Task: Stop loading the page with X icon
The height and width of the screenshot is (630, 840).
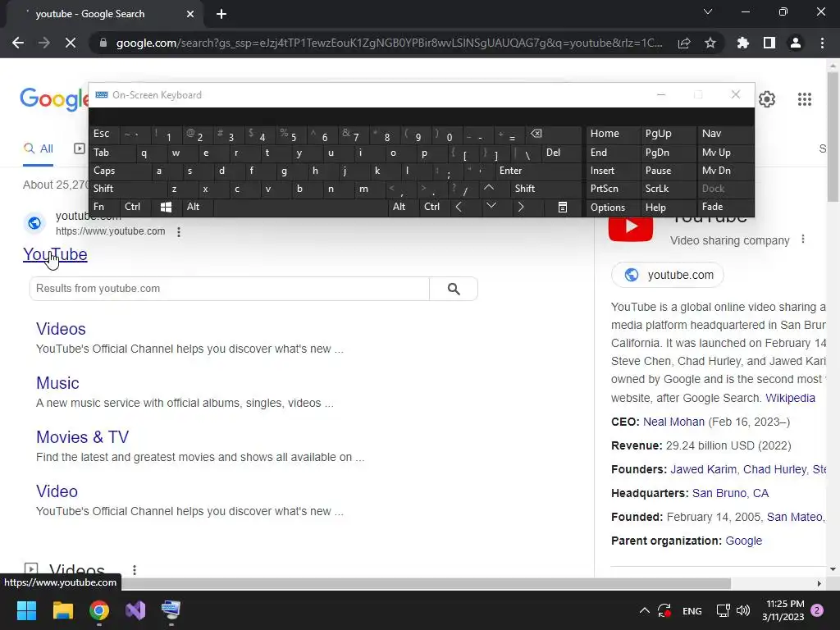Action: click(x=71, y=43)
